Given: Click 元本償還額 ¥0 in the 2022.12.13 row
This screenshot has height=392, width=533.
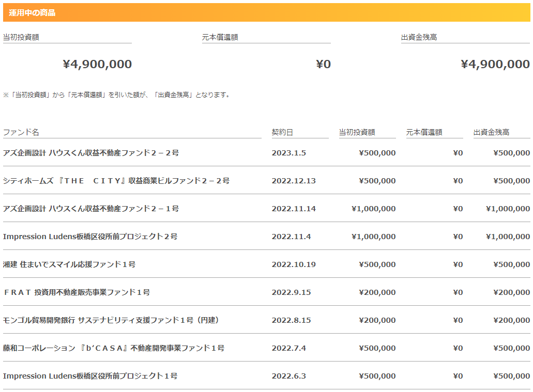Looking at the screenshot, I should click(x=458, y=181).
